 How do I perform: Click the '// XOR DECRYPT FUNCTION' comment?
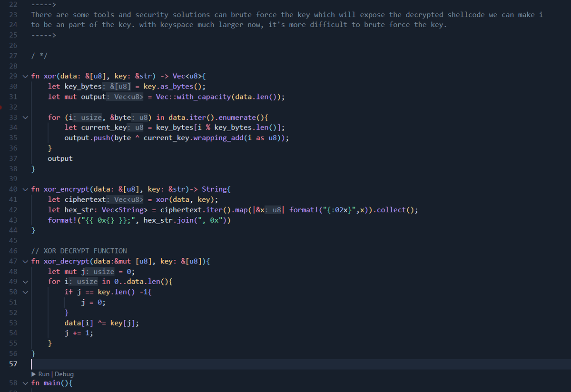click(x=79, y=251)
